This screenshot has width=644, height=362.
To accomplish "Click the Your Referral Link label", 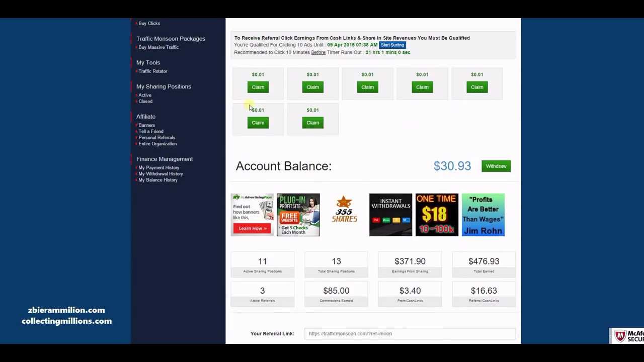I will [272, 334].
